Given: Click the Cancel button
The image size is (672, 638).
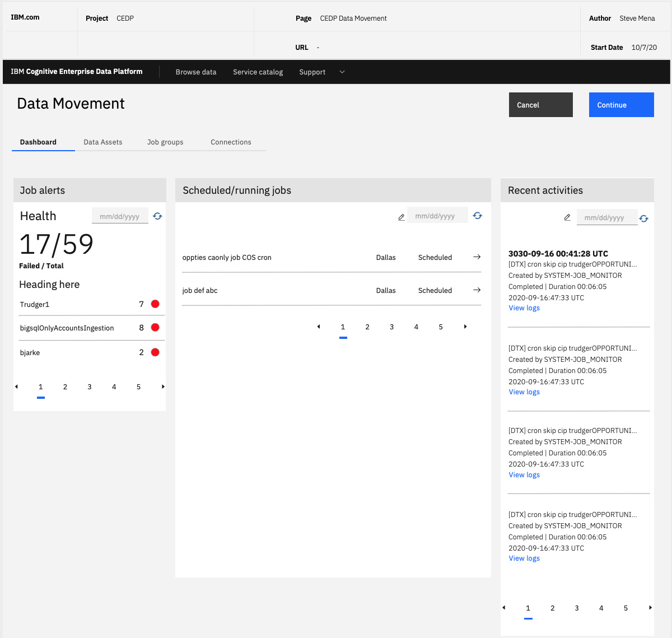Looking at the screenshot, I should [540, 105].
